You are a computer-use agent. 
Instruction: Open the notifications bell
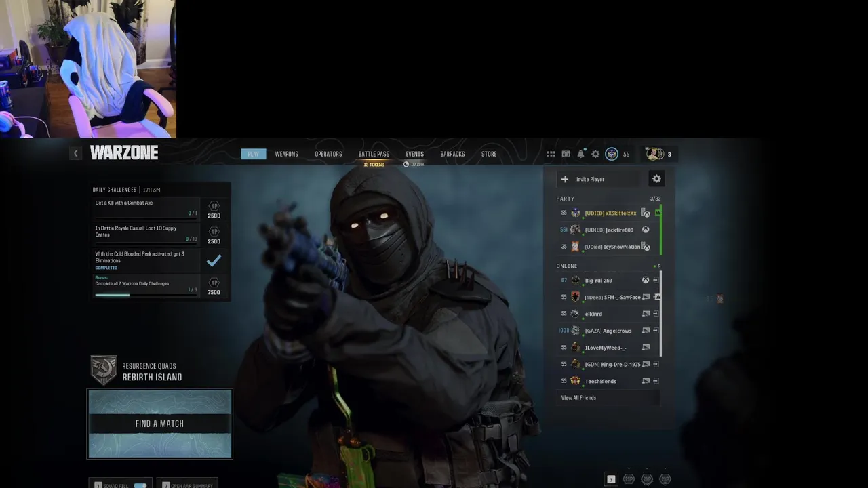[580, 154]
